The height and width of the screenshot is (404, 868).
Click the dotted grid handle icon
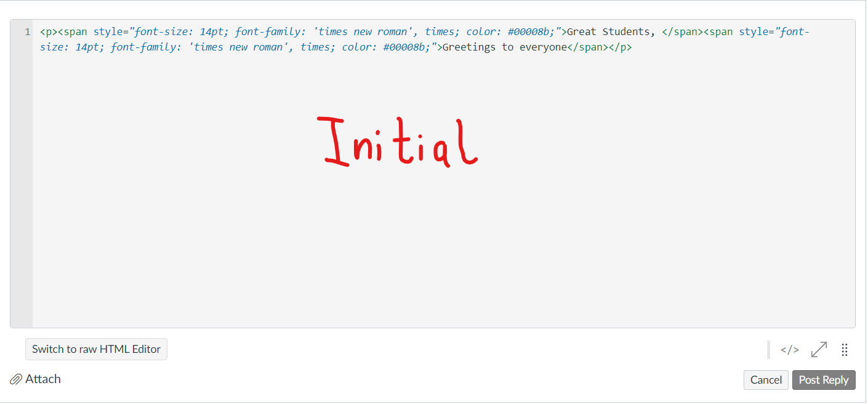coord(845,350)
